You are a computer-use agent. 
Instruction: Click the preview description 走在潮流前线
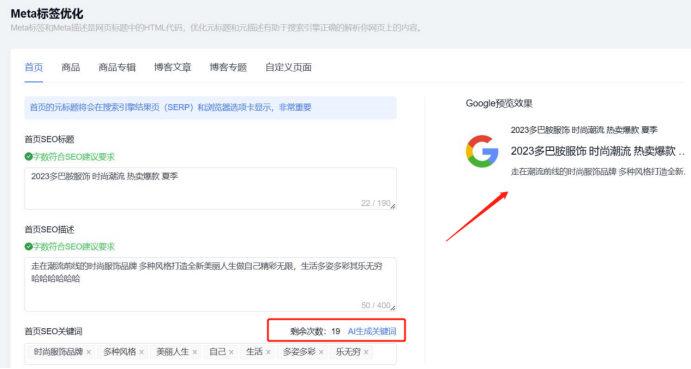coord(598,171)
